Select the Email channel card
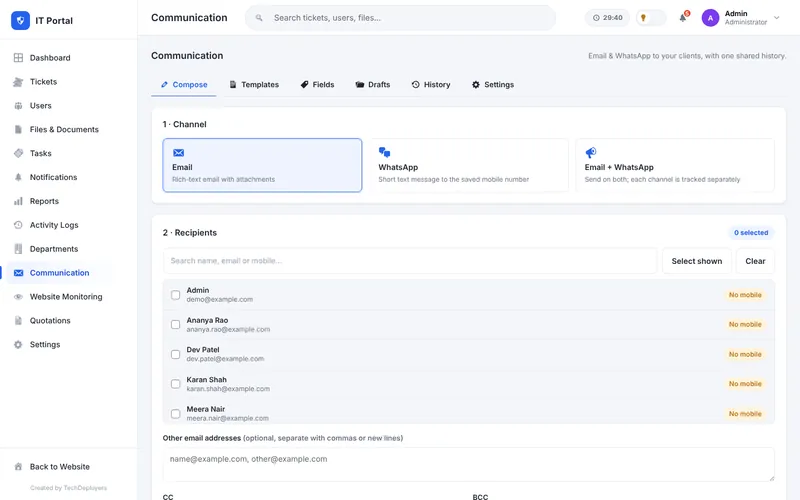The height and width of the screenshot is (500, 800). point(262,165)
